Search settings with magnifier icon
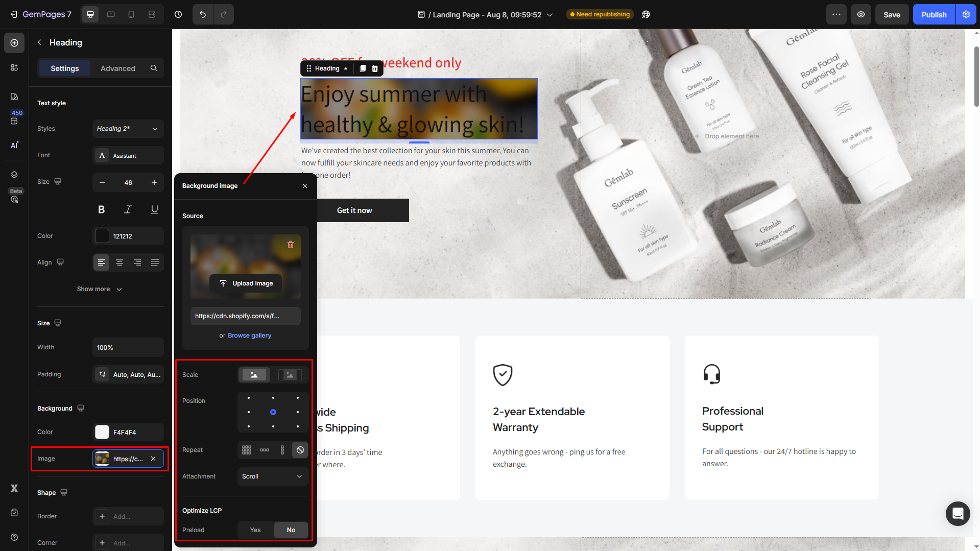 [154, 68]
